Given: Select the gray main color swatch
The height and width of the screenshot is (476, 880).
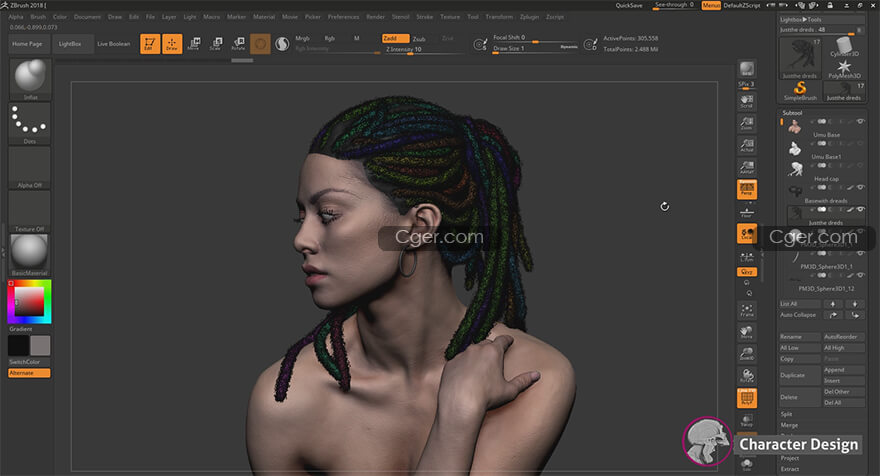Looking at the screenshot, I should pyautogui.click(x=40, y=345).
